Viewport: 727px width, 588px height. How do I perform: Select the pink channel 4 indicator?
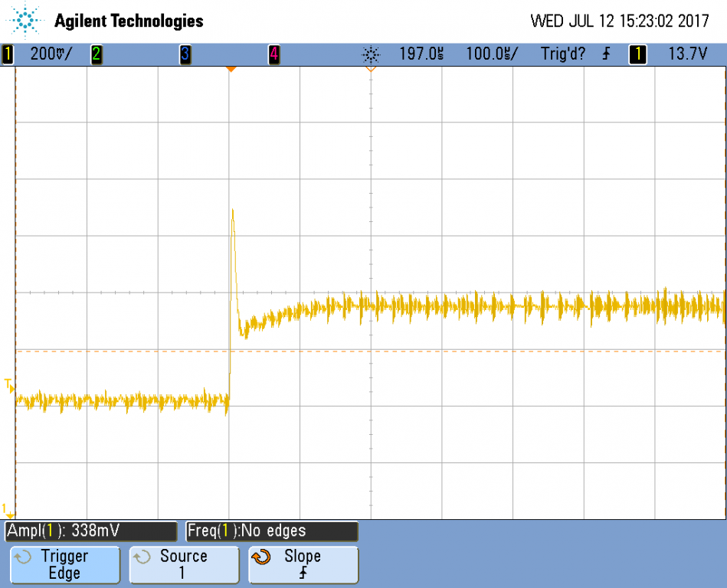point(274,54)
